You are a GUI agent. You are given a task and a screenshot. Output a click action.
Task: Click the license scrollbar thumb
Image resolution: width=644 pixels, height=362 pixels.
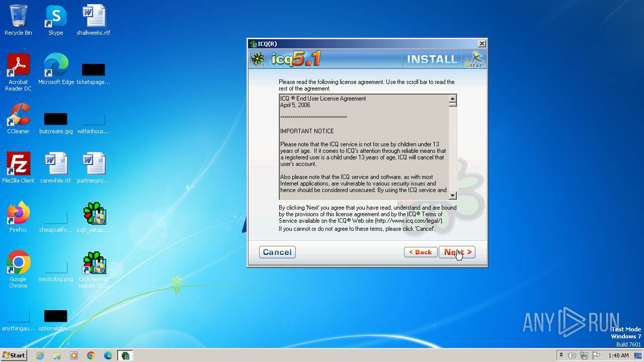click(452, 104)
